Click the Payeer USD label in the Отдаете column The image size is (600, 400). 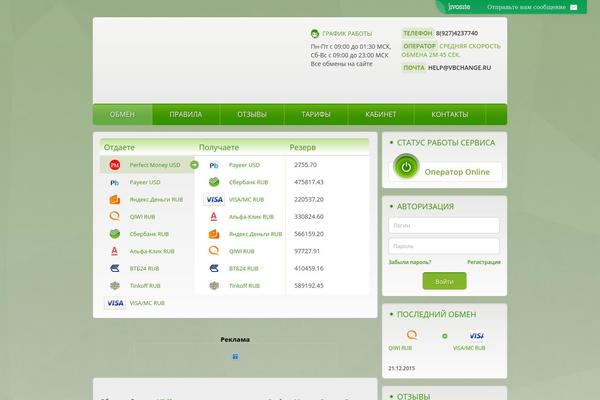[x=145, y=182]
